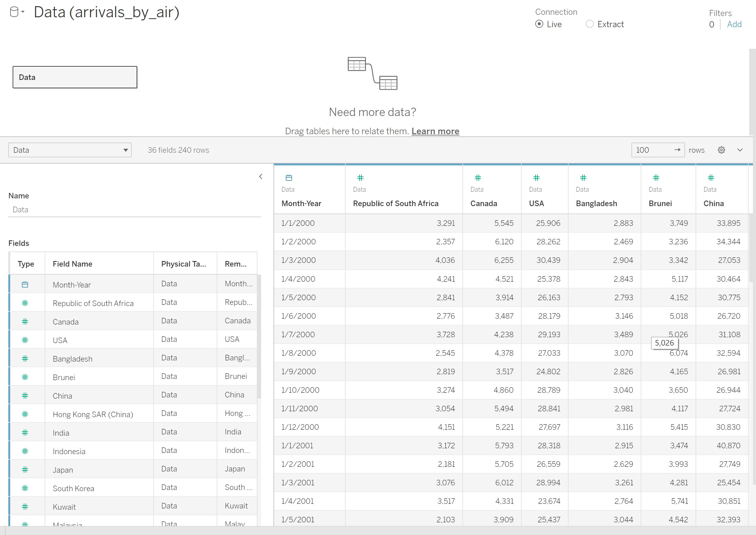Open the Data table selector dropdown
This screenshot has width=756, height=535.
pos(70,150)
